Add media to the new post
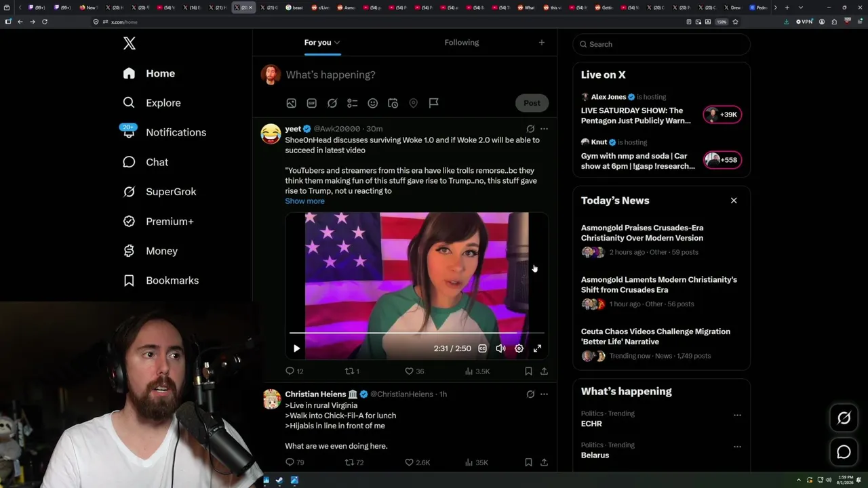Screen dimensions: 868x488 (x=291, y=103)
